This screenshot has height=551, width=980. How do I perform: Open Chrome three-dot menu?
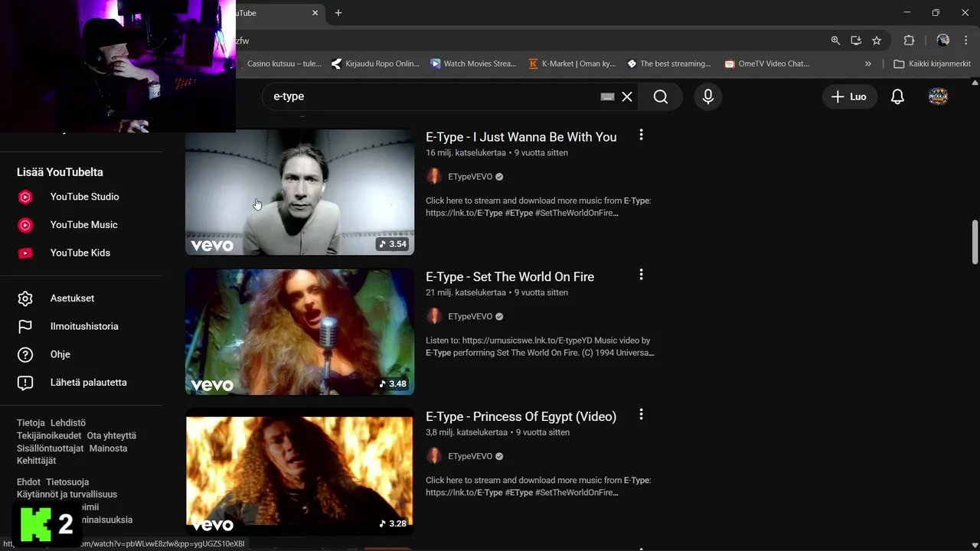click(966, 41)
